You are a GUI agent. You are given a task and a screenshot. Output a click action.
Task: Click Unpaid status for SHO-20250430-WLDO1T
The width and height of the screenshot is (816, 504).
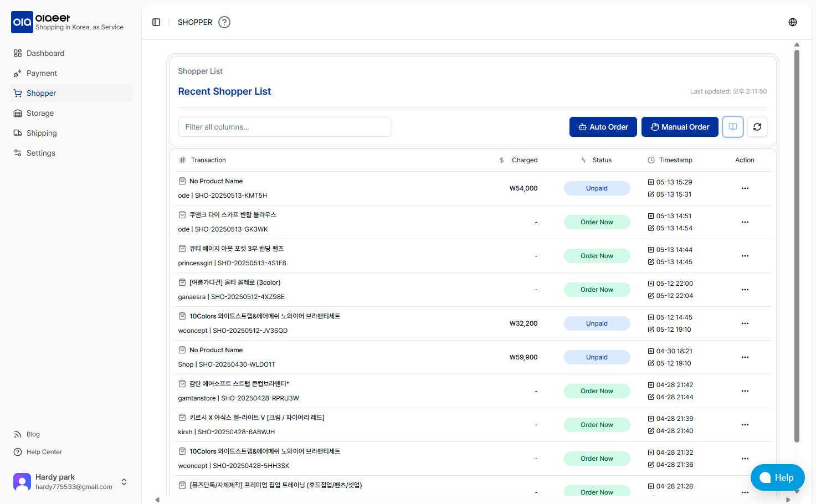click(x=597, y=357)
